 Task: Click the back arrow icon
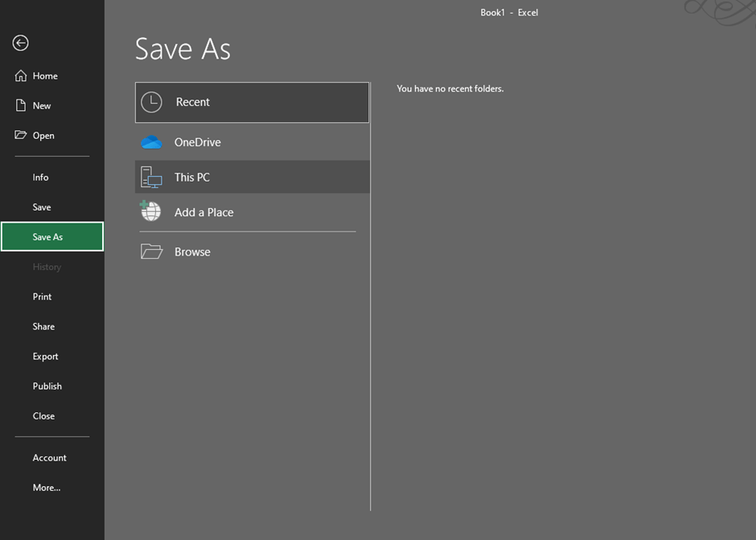point(21,43)
